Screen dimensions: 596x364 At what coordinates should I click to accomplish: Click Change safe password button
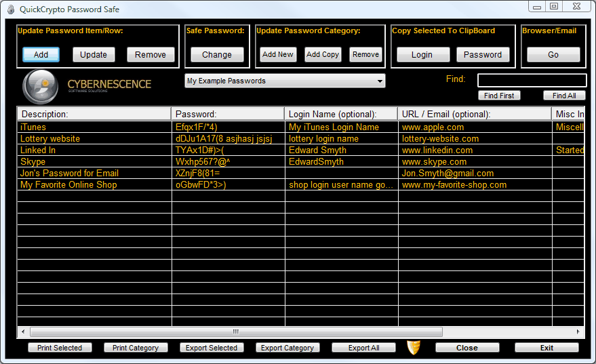pos(217,55)
